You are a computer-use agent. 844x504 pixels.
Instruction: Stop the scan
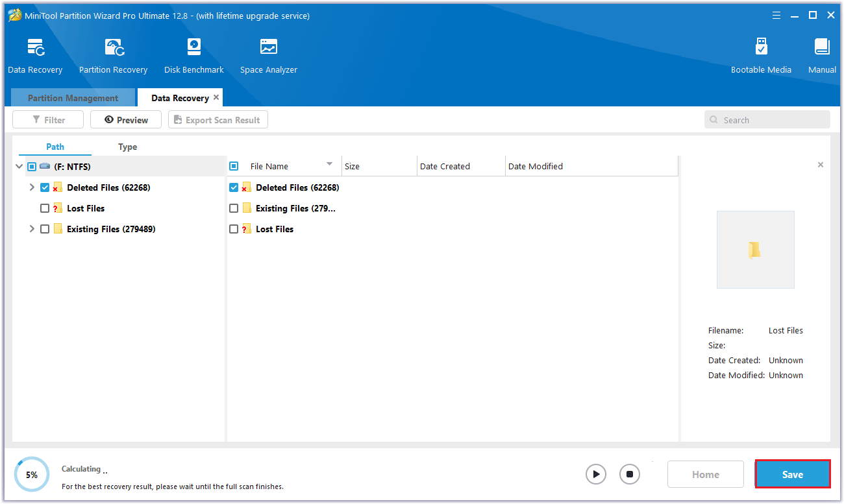(x=629, y=474)
